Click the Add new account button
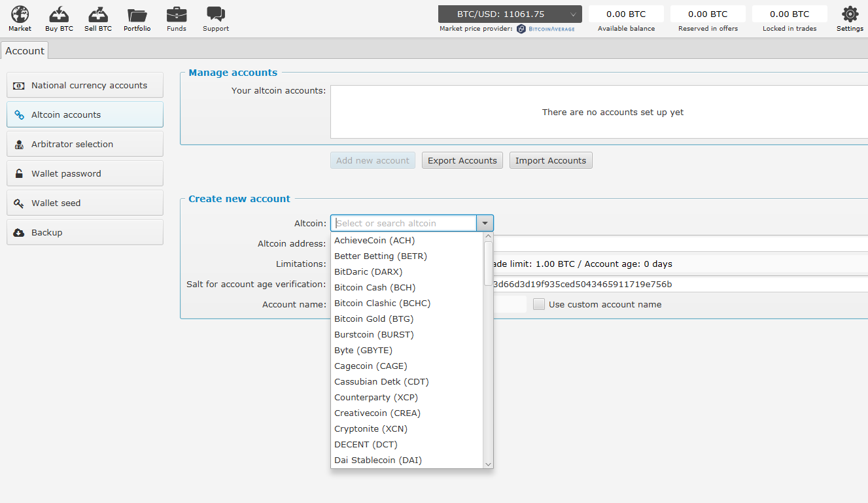 click(373, 160)
